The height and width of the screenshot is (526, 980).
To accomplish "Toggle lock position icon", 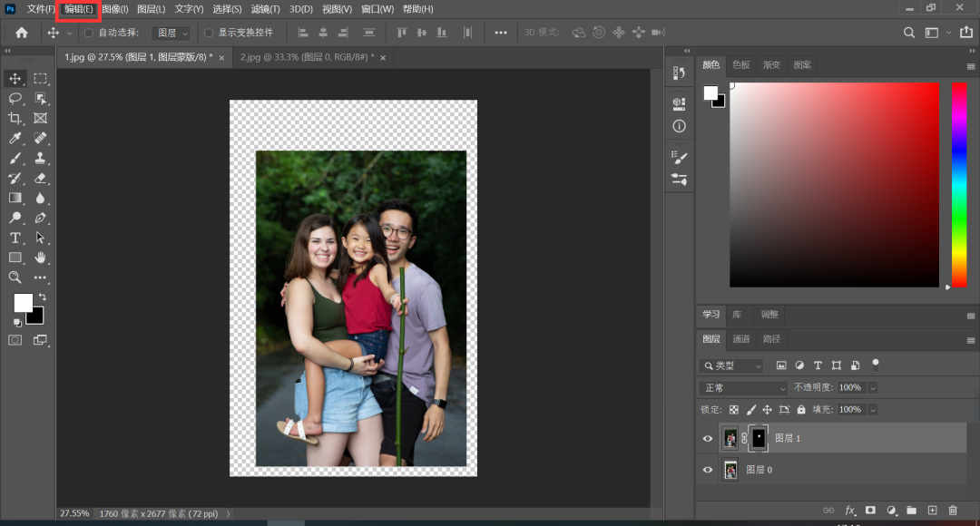I will (x=767, y=410).
